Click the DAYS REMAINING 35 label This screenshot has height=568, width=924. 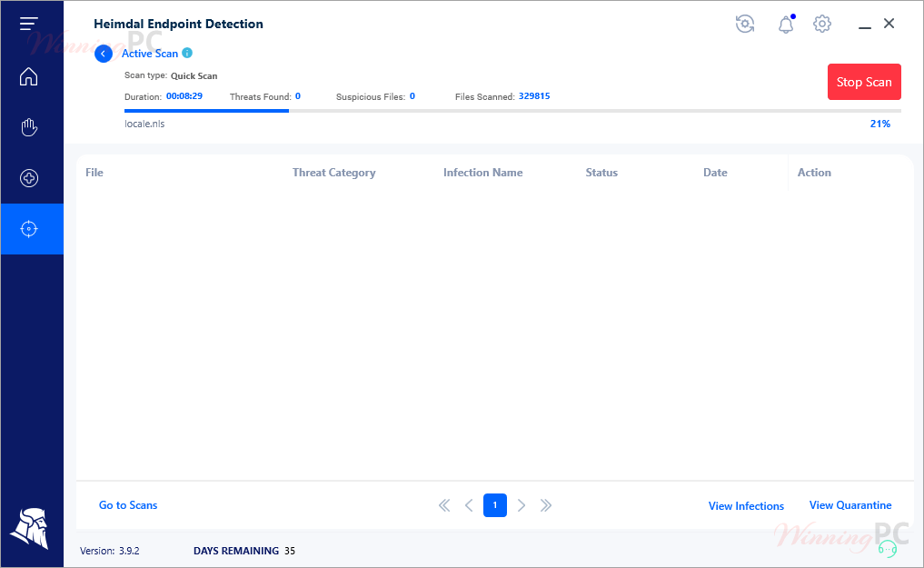244,551
